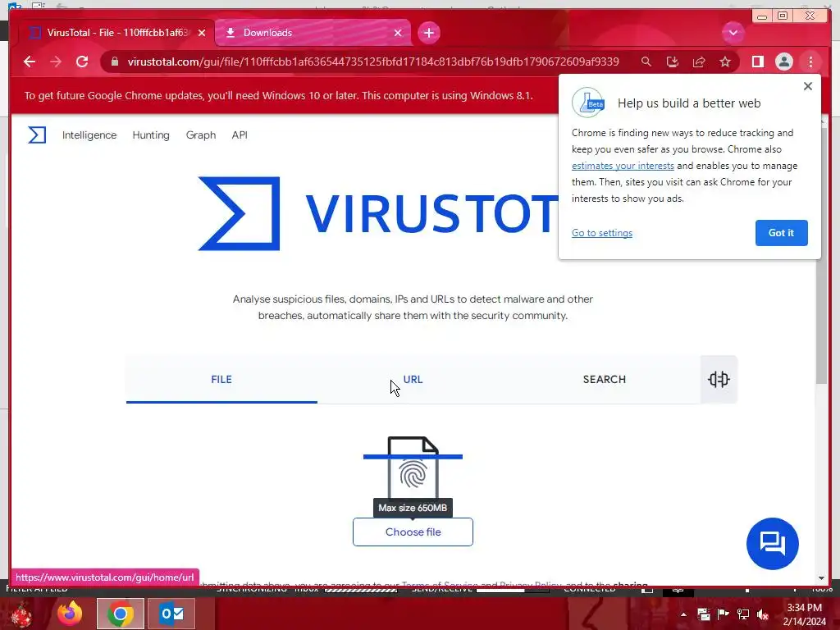Go back with the browser back arrow
The image size is (840, 630).
coord(30,62)
